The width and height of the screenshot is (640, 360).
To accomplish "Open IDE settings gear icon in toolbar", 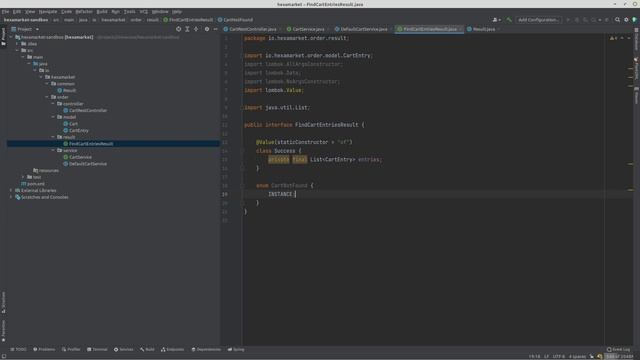I will [x=626, y=20].
